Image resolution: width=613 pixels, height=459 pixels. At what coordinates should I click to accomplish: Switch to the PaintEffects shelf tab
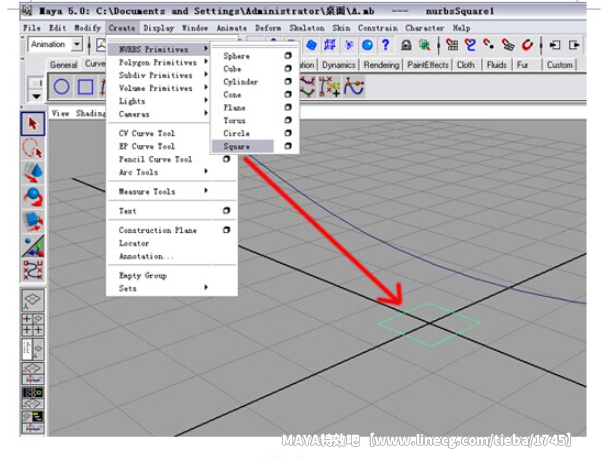428,65
